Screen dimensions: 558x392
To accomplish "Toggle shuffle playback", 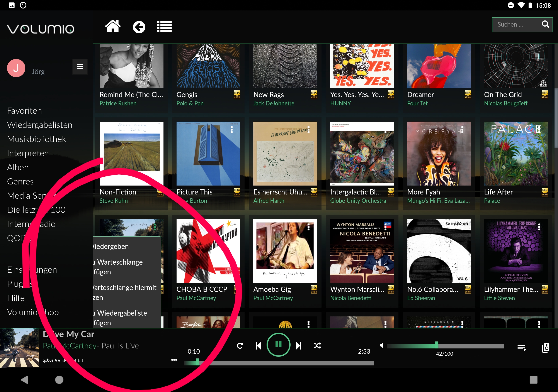I will point(317,346).
